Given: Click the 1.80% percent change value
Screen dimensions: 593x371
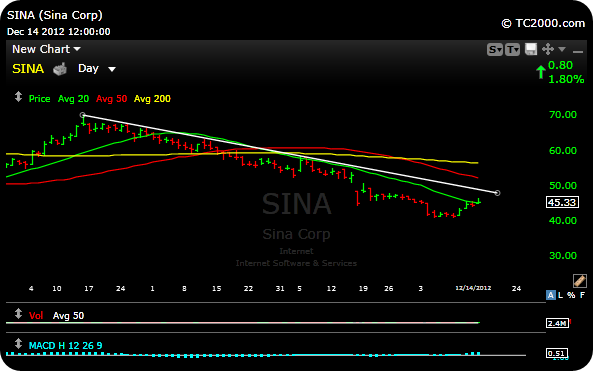Looking at the screenshot, I should [566, 79].
